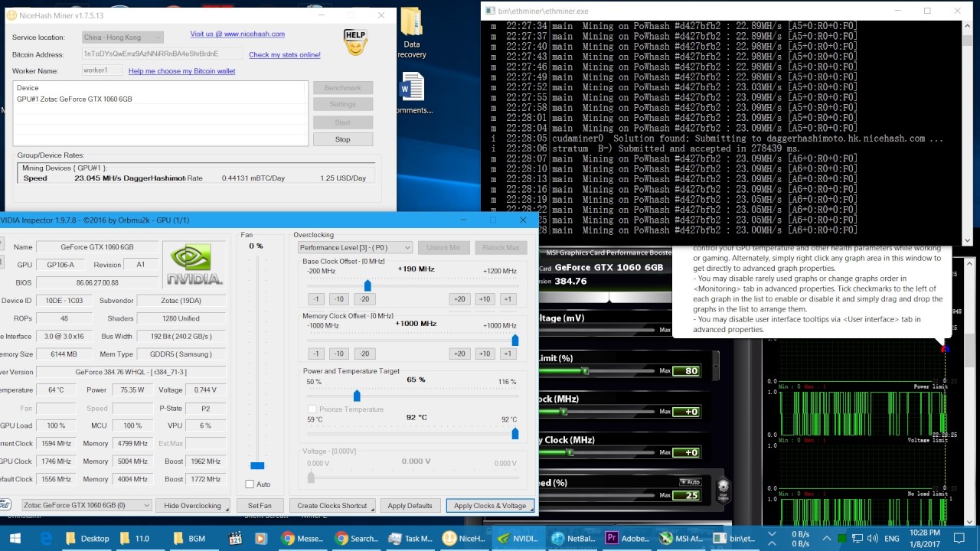The width and height of the screenshot is (980, 551).
Task: Click the Base Clock Offset slider handle
Action: coord(367,286)
